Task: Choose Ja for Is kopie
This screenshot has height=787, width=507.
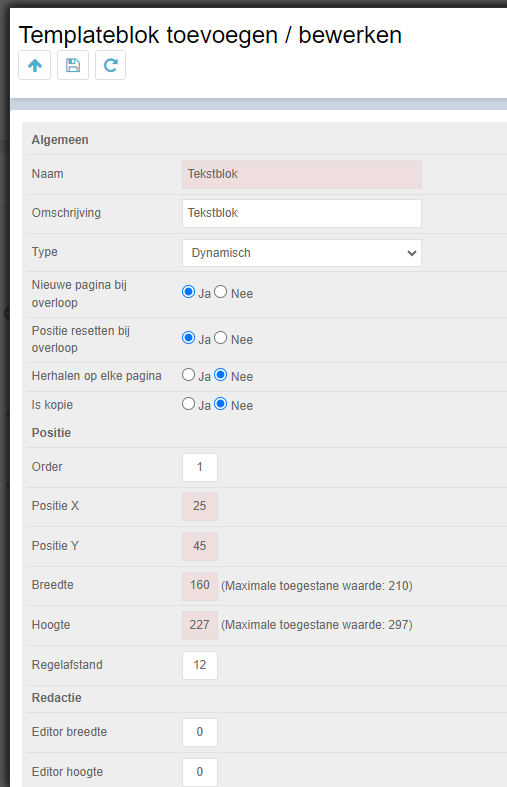Action: pyautogui.click(x=188, y=404)
